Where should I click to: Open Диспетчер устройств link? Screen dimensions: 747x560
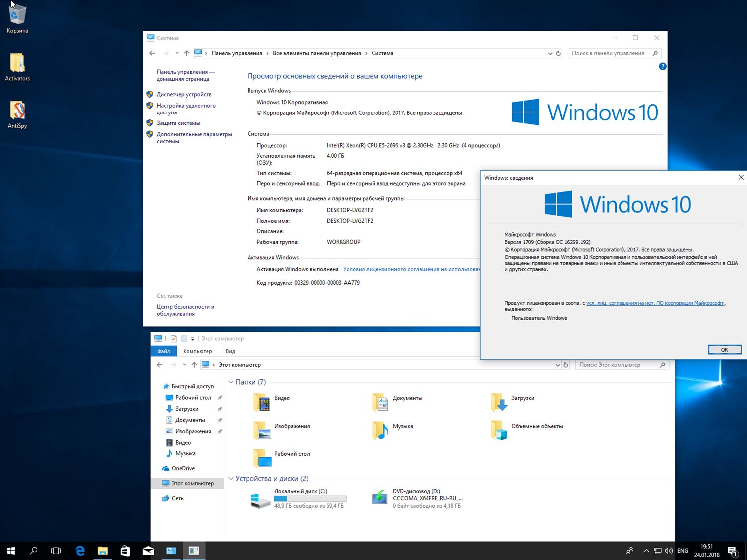[x=184, y=94]
